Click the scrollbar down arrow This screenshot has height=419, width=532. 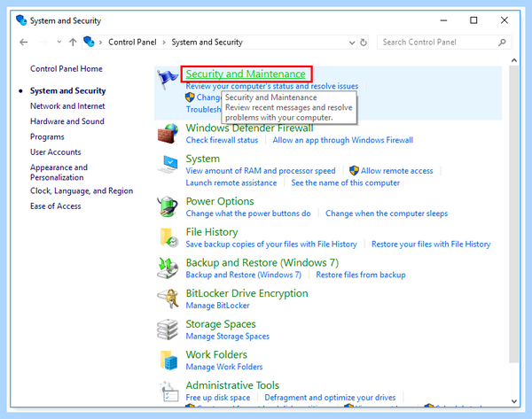(514, 401)
